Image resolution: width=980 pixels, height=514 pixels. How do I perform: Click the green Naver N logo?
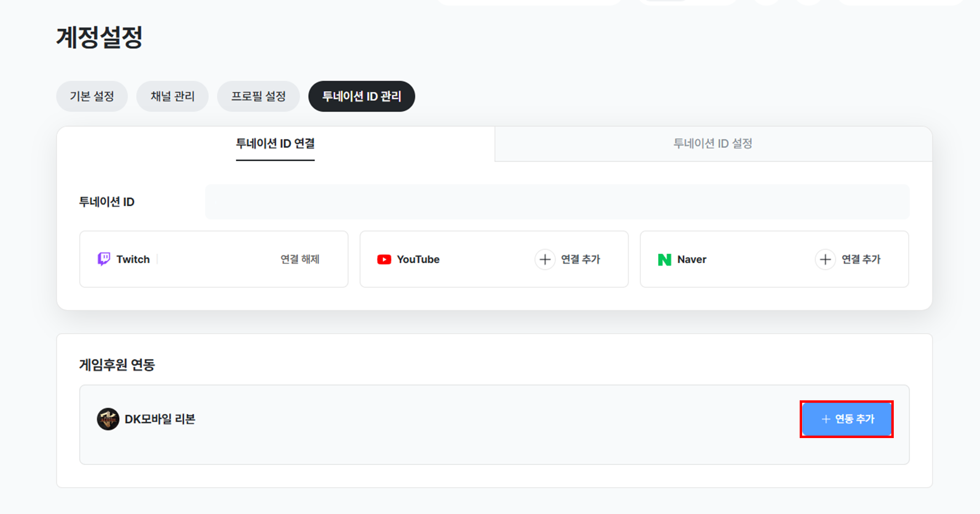[x=664, y=260]
